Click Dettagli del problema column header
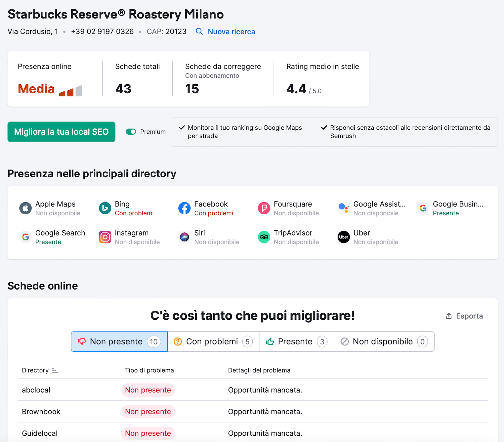 pyautogui.click(x=259, y=370)
